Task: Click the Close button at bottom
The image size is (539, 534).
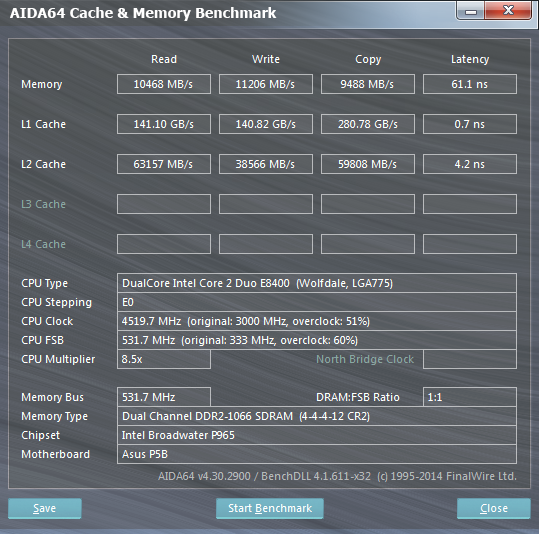Action: click(494, 508)
